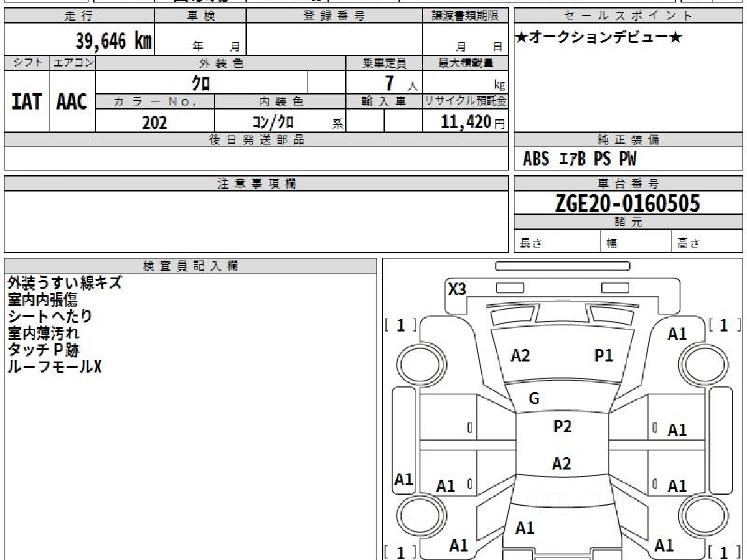
Task: Click the exterior color value クロ
Action: [200, 82]
